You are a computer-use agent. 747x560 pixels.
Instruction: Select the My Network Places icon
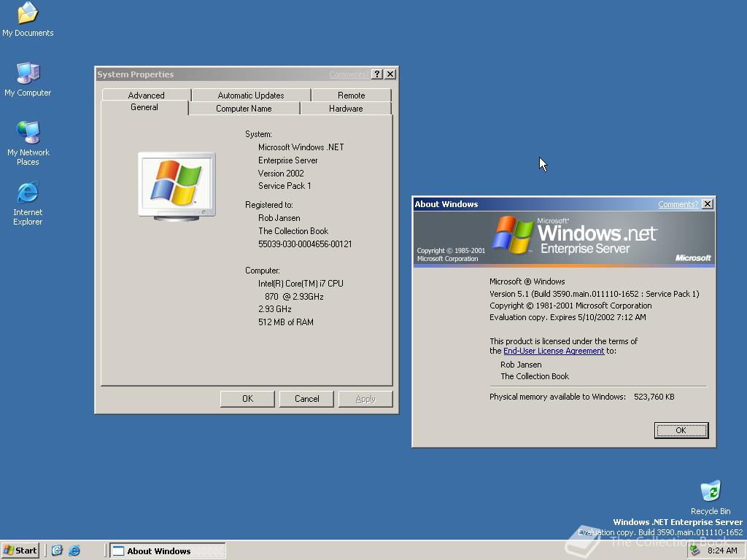[x=28, y=143]
